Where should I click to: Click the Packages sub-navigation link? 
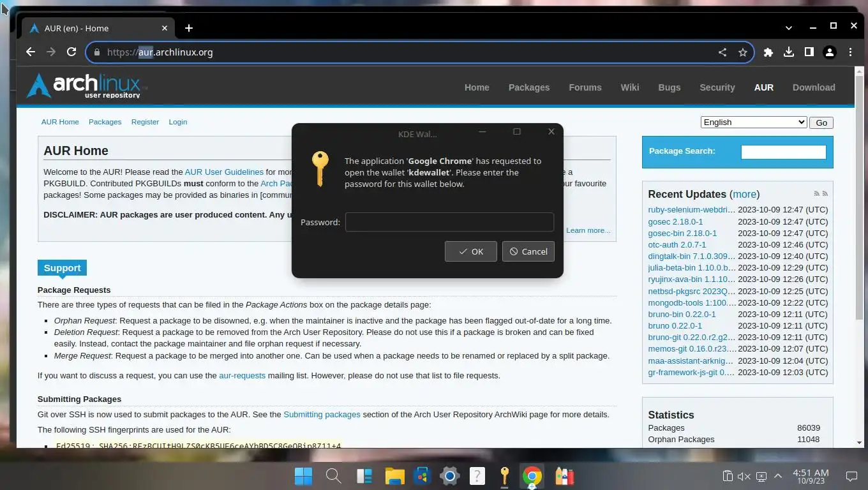(105, 122)
